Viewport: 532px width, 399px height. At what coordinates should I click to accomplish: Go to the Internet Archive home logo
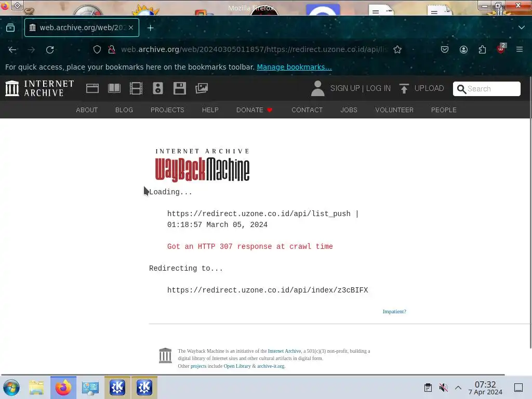pos(39,88)
